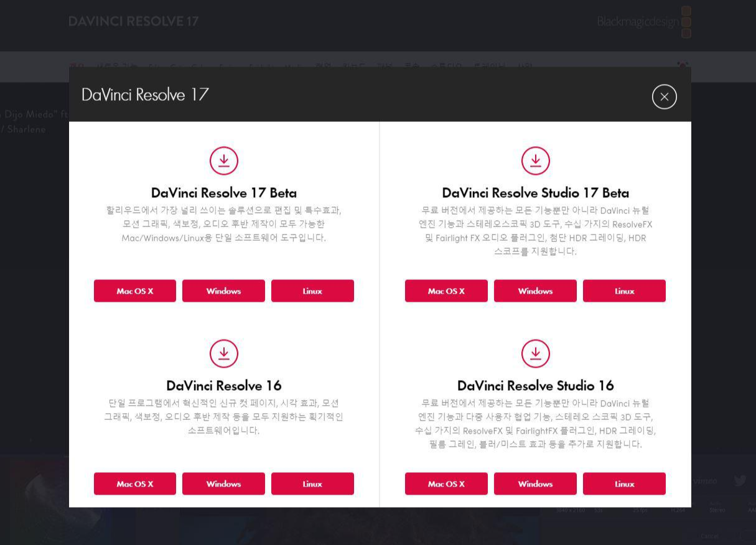Download DaVinci Resolve 16 for Mac OS X
The image size is (756, 545).
[135, 484]
